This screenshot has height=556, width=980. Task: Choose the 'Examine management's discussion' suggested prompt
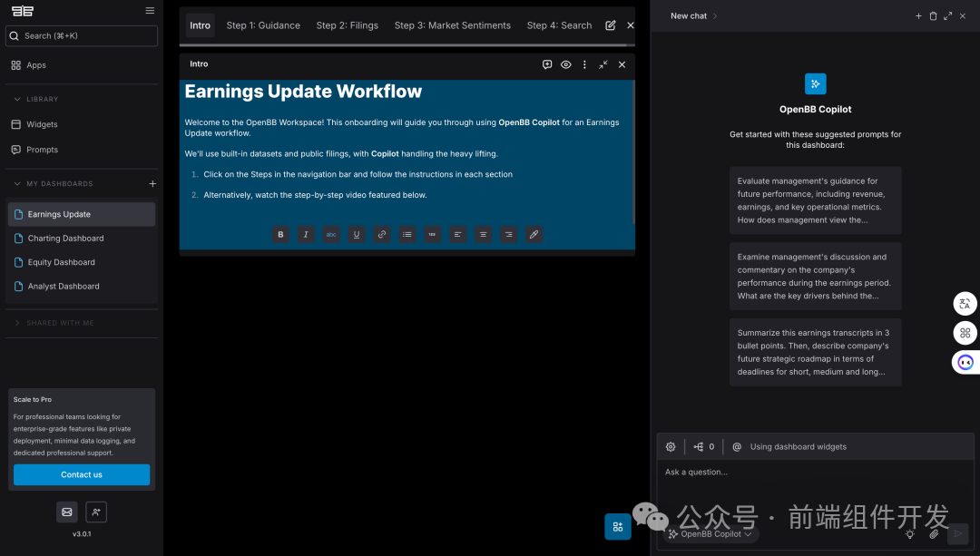pos(815,276)
